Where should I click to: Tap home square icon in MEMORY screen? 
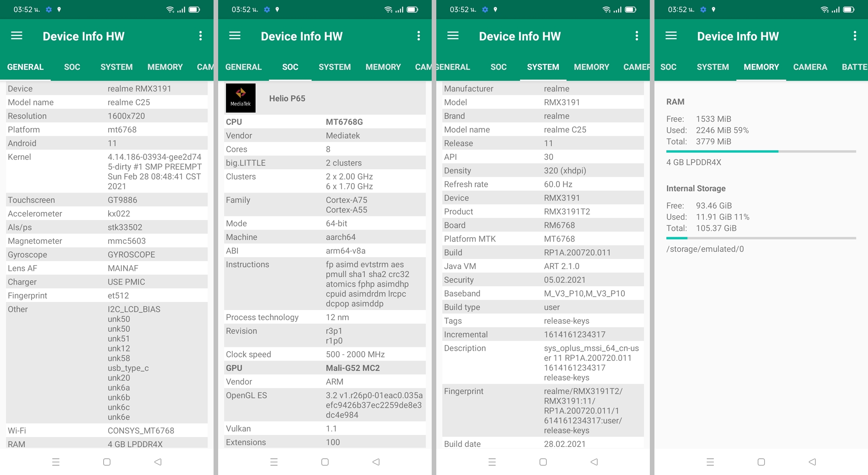761,462
